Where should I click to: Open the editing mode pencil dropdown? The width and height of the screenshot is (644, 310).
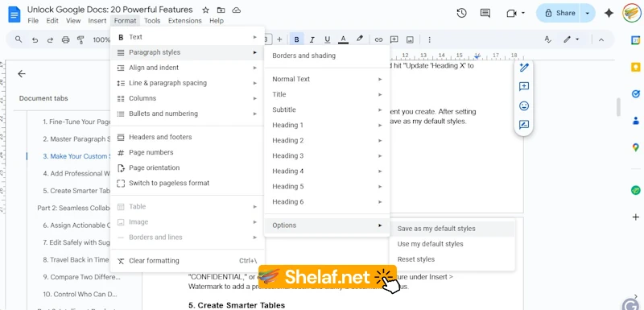pyautogui.click(x=572, y=39)
